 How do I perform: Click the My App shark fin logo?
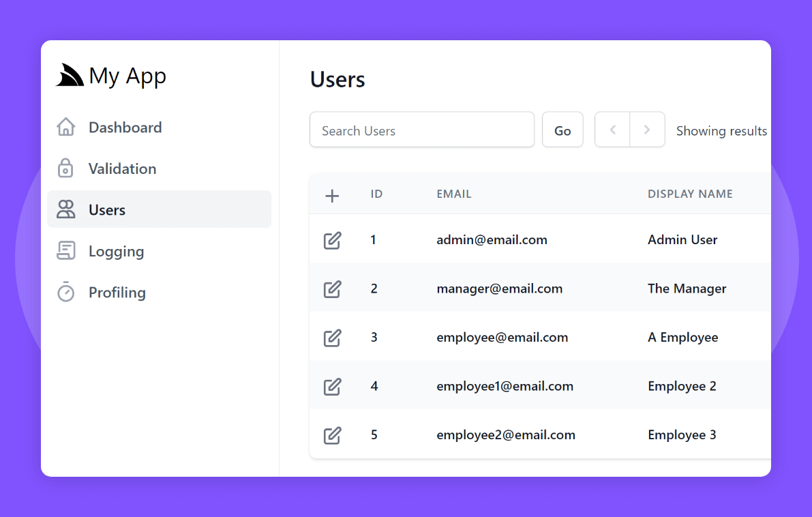(70, 76)
